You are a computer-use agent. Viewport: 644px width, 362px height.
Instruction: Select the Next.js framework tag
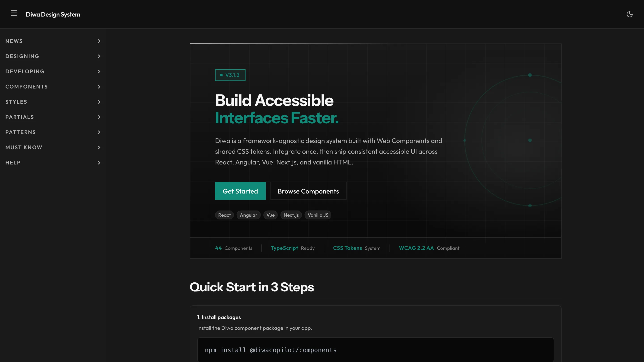291,215
